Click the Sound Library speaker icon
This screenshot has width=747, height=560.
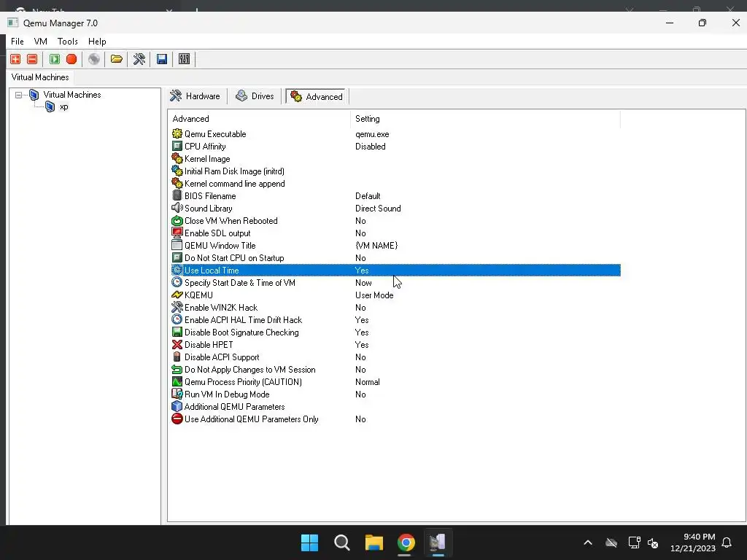[x=177, y=208]
